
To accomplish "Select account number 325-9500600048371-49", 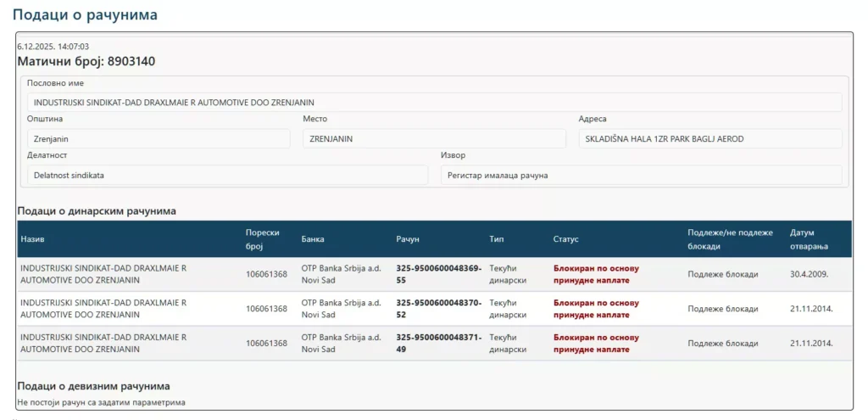I will (439, 344).
